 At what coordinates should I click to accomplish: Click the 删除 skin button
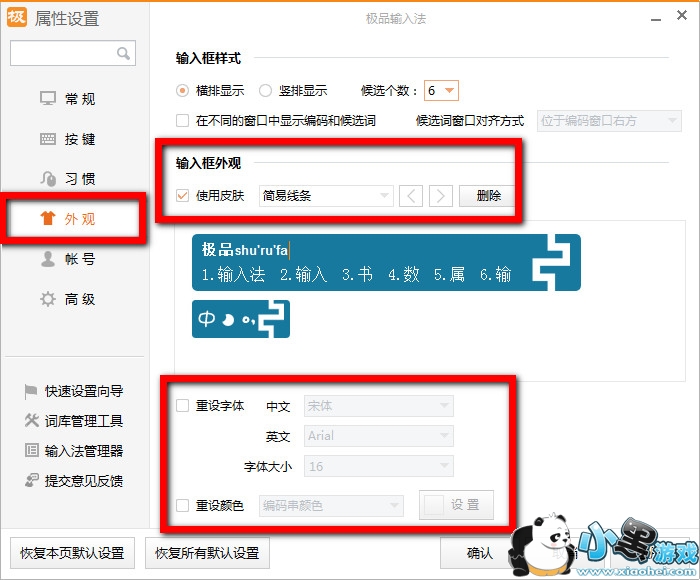(x=488, y=196)
